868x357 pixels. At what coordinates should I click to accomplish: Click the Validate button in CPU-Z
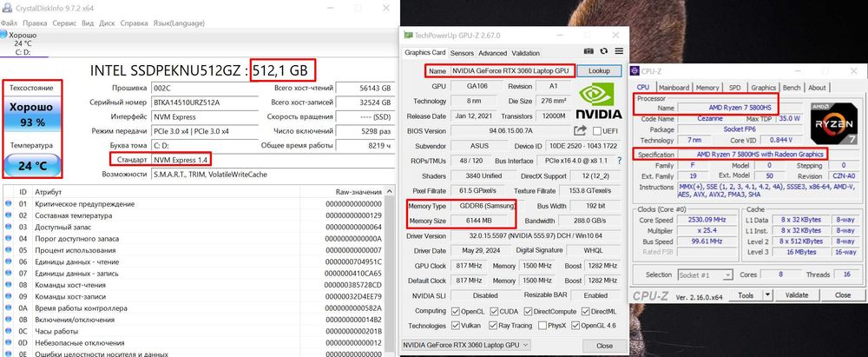pyautogui.click(x=797, y=295)
